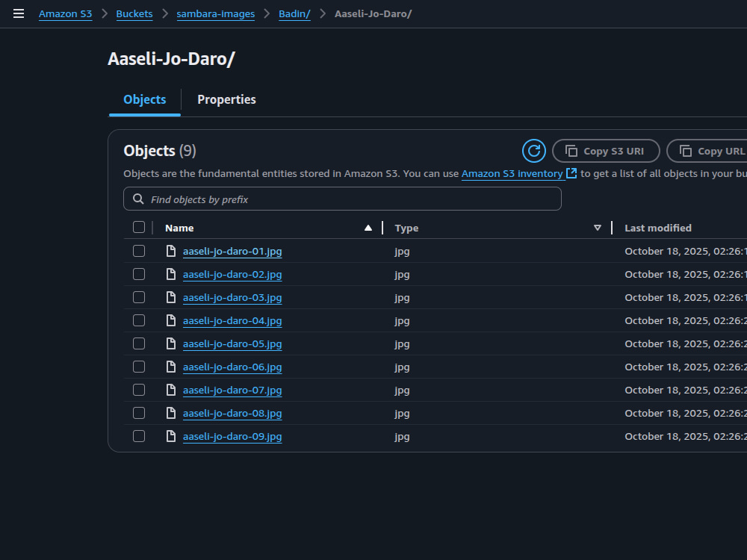This screenshot has height=560, width=747.
Task: Check the box for aaseli-jo-daro-09.jpg
Action: (139, 436)
